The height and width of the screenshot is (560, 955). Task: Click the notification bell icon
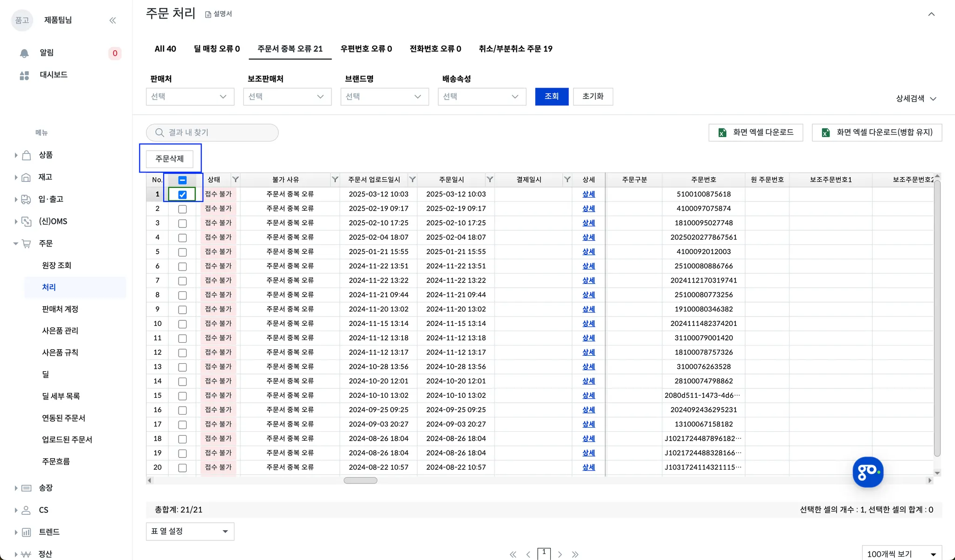[24, 53]
